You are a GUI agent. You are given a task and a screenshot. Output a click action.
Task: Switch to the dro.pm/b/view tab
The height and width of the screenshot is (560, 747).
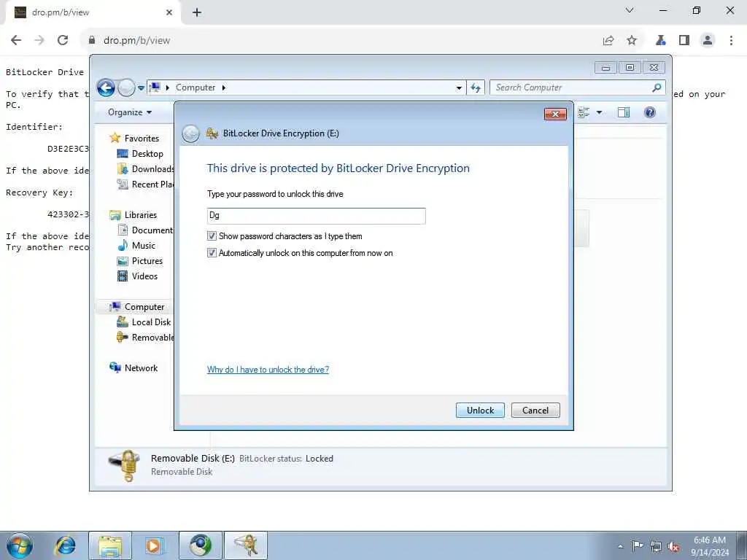[x=93, y=12]
